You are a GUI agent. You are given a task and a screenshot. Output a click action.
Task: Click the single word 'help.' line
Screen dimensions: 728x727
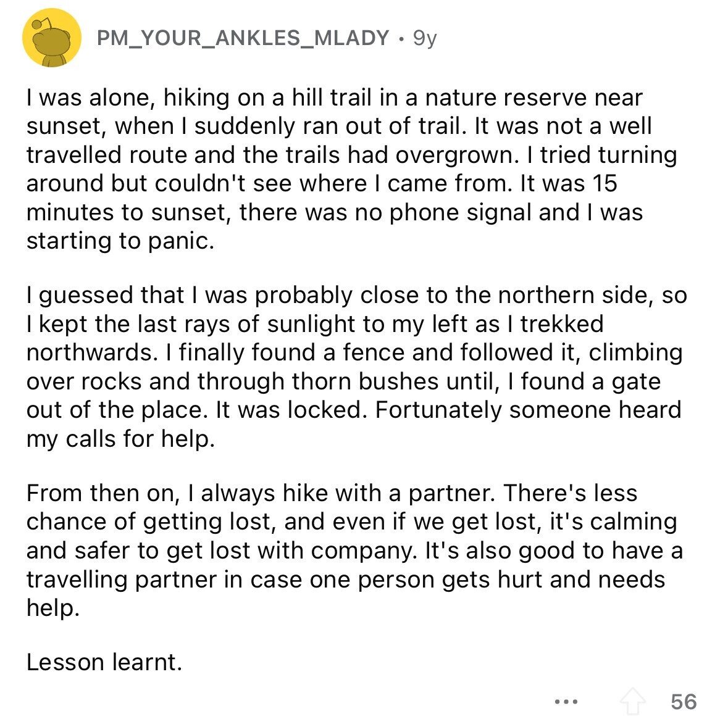click(53, 608)
